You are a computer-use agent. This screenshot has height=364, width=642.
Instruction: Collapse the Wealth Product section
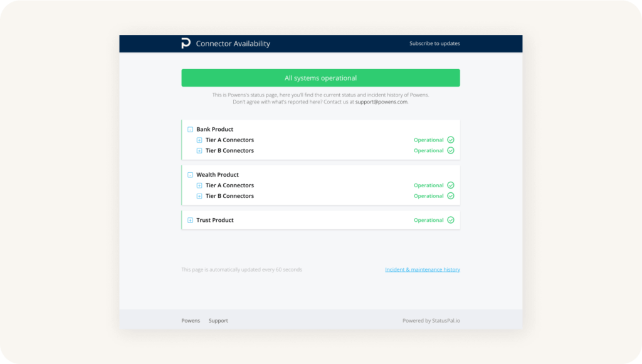tap(190, 174)
